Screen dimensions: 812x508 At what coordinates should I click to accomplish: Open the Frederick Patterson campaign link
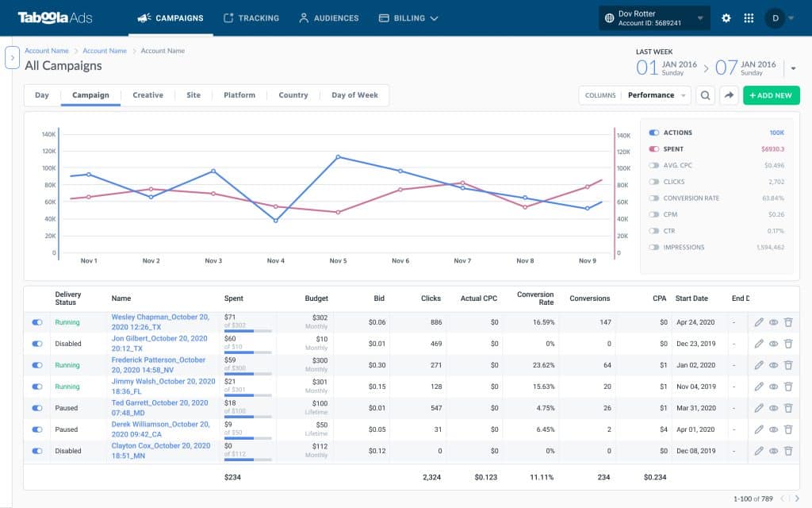155,365
